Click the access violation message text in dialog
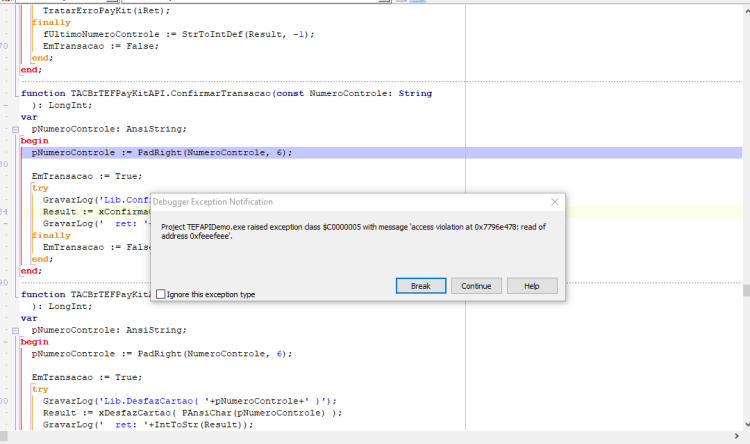 [x=353, y=232]
